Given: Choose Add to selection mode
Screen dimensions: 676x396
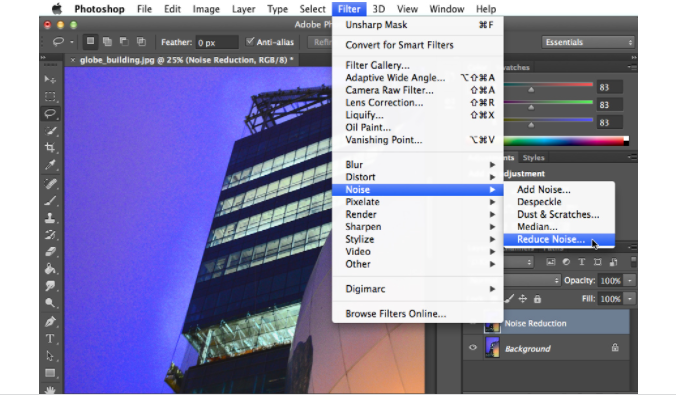Looking at the screenshot, I should (107, 41).
